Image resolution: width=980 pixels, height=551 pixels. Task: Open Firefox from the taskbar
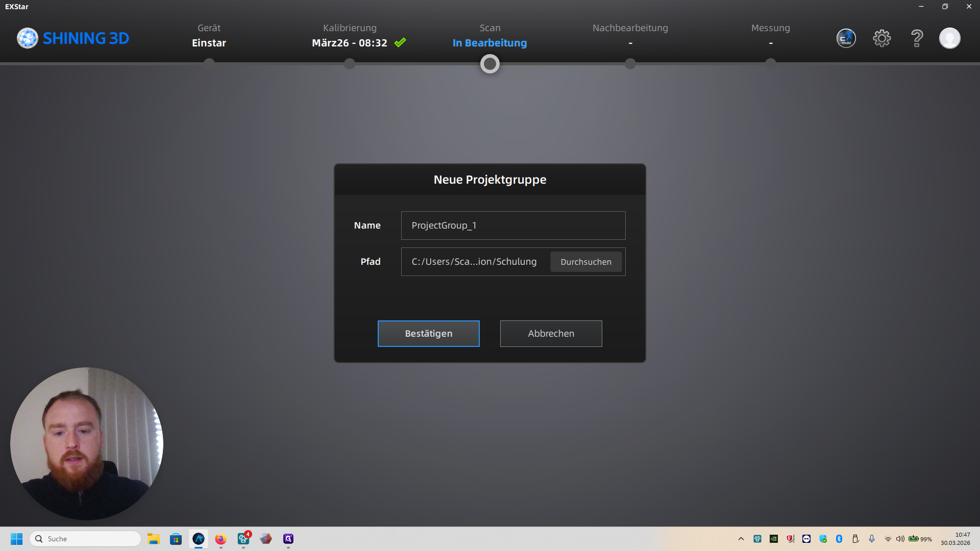220,539
